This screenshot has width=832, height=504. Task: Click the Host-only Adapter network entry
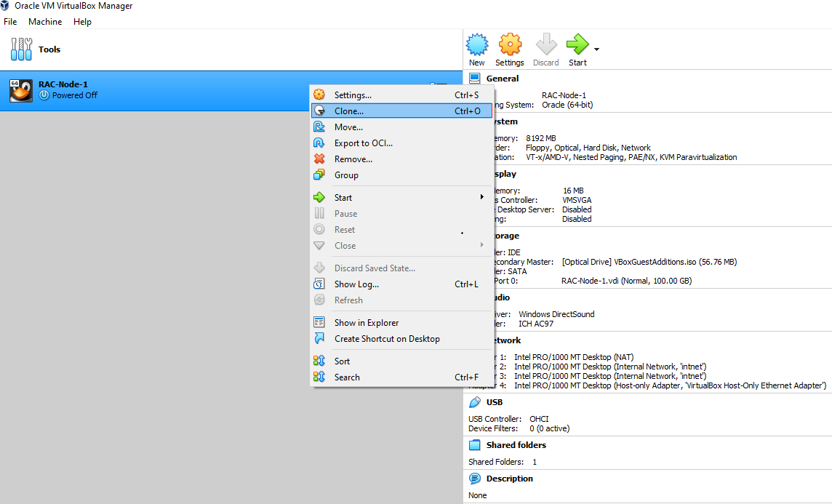coord(670,385)
